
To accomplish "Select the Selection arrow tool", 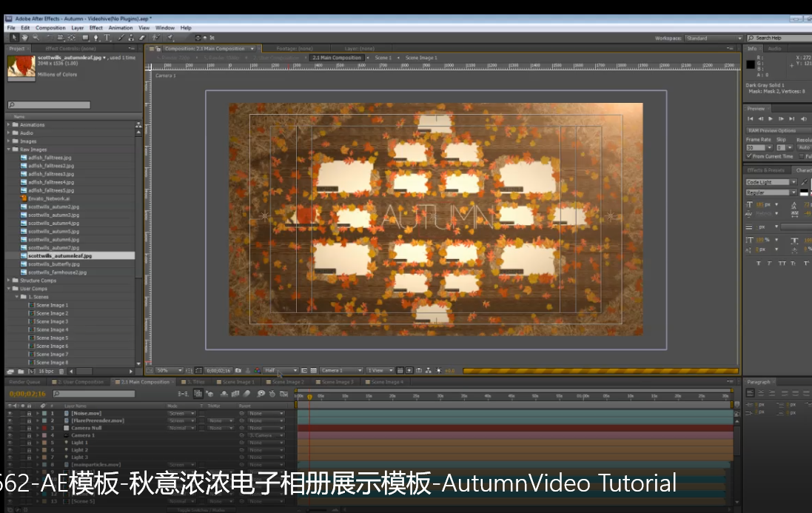I will click(14, 38).
